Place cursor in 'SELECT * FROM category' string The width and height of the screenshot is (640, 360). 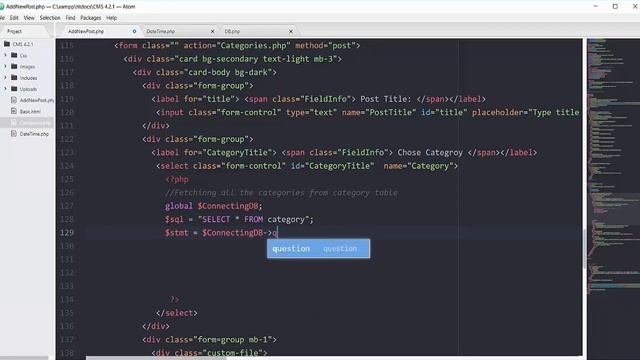click(x=253, y=220)
